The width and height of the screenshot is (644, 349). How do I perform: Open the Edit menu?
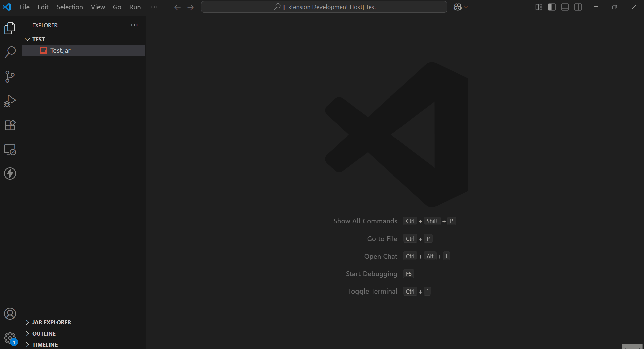tap(43, 7)
